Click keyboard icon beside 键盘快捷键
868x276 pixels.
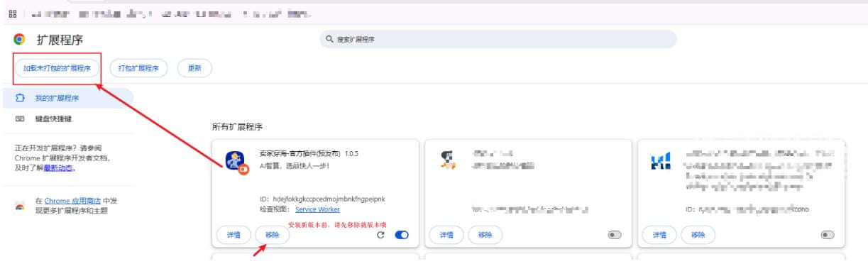coord(20,118)
